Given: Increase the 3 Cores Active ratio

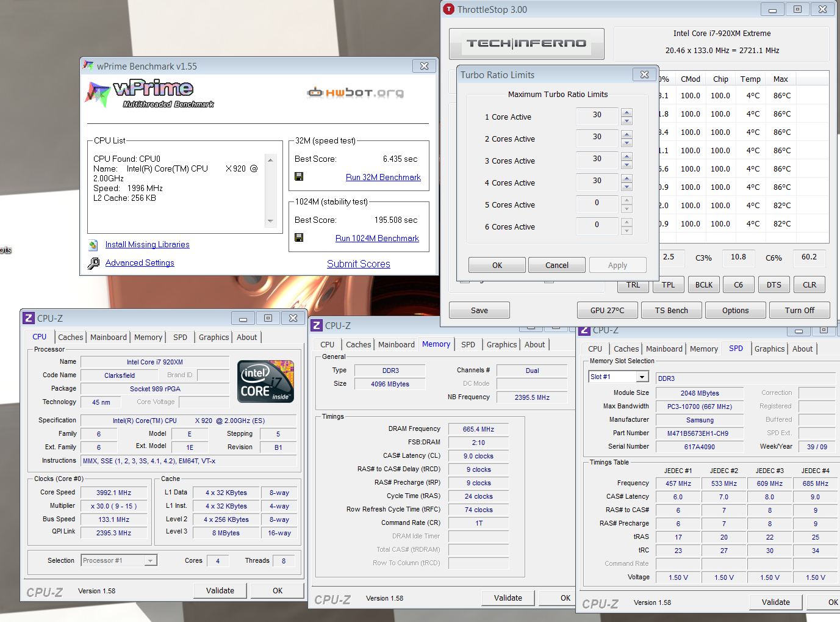Looking at the screenshot, I should point(626,156).
